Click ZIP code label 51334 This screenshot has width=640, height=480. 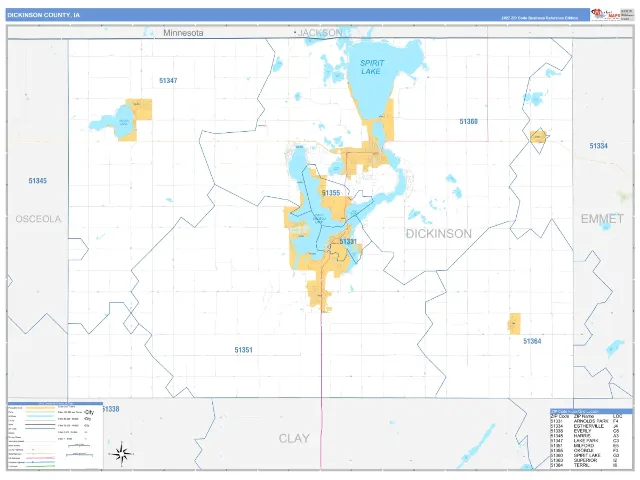click(598, 146)
